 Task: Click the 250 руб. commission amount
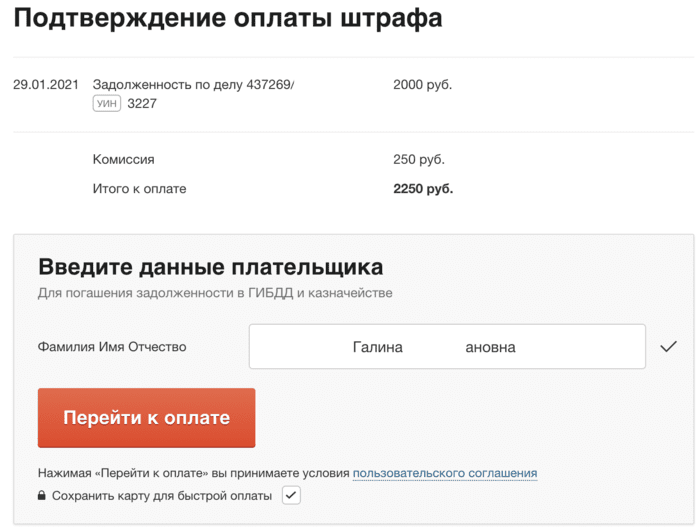click(x=419, y=159)
